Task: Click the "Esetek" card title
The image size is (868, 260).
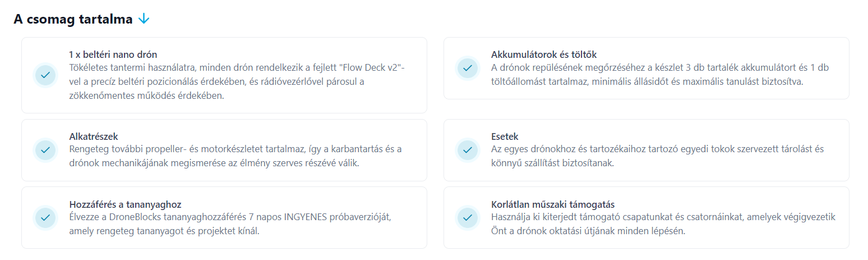Action: (x=505, y=136)
